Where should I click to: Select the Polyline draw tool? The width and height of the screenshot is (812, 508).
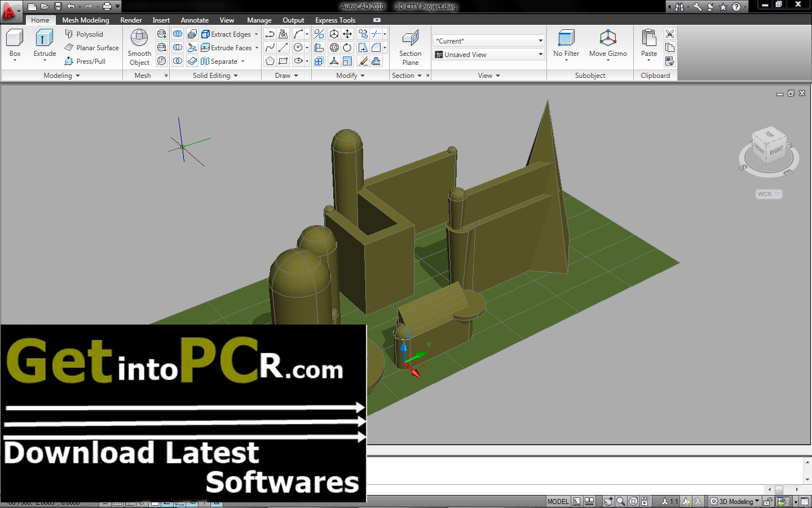(x=270, y=34)
